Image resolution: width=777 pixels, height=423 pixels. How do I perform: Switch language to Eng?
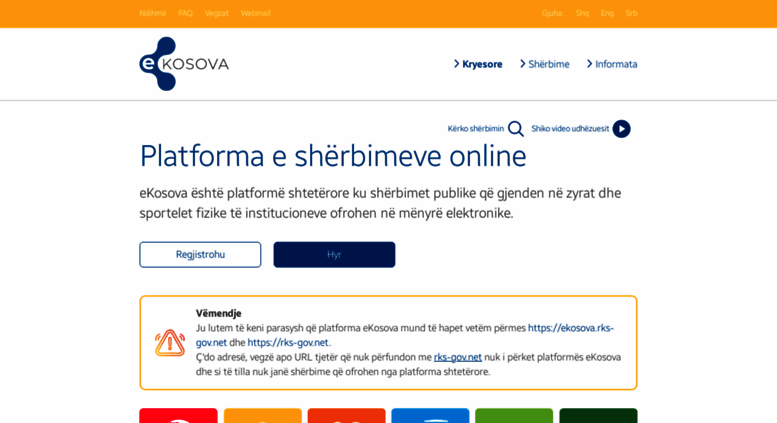tap(607, 13)
